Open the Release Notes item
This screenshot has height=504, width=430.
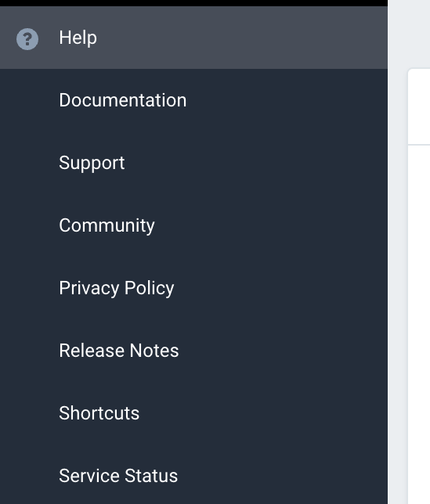(x=119, y=351)
